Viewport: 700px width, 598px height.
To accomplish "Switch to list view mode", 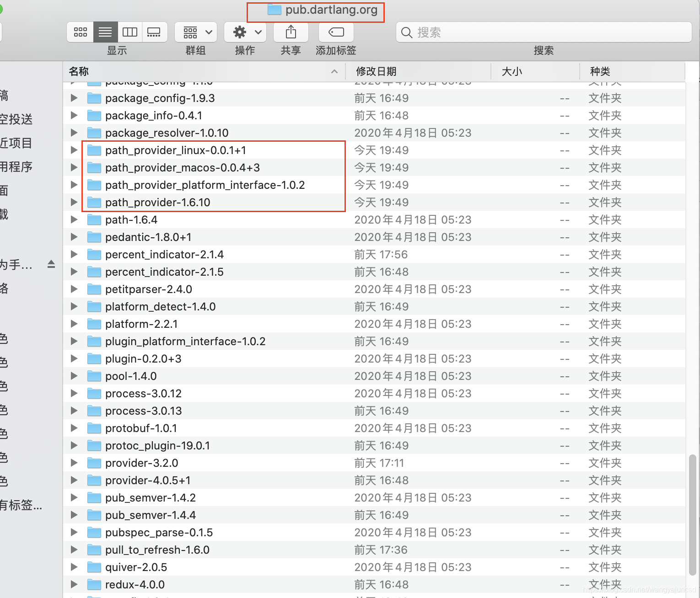I will (105, 32).
